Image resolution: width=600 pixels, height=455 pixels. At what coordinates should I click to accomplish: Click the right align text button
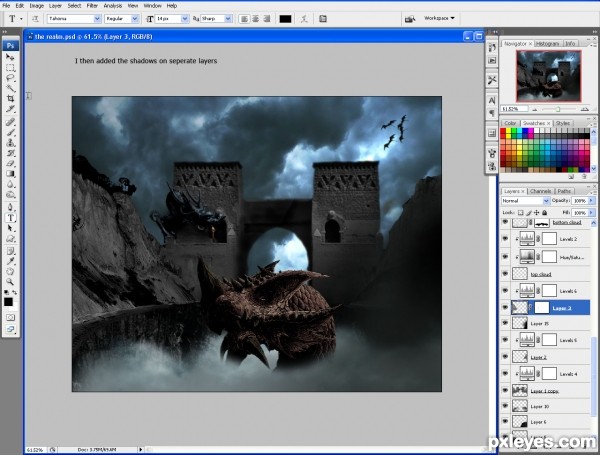pyautogui.click(x=267, y=19)
